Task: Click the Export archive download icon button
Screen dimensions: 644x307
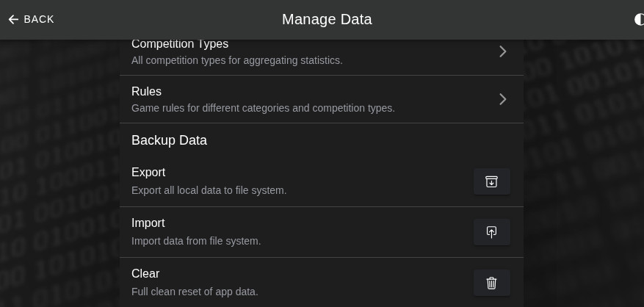Action: tap(491, 181)
